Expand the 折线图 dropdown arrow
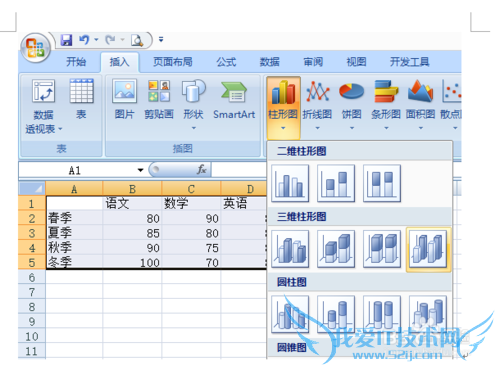500x370 pixels. pos(317,128)
